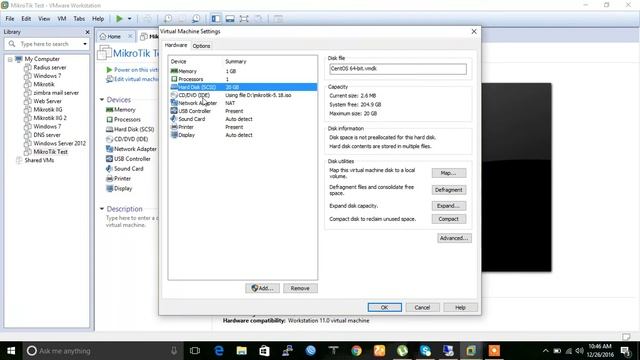Viewport: 640px width, 360px height.
Task: Switch to the Options tab in settings
Action: 201,46
